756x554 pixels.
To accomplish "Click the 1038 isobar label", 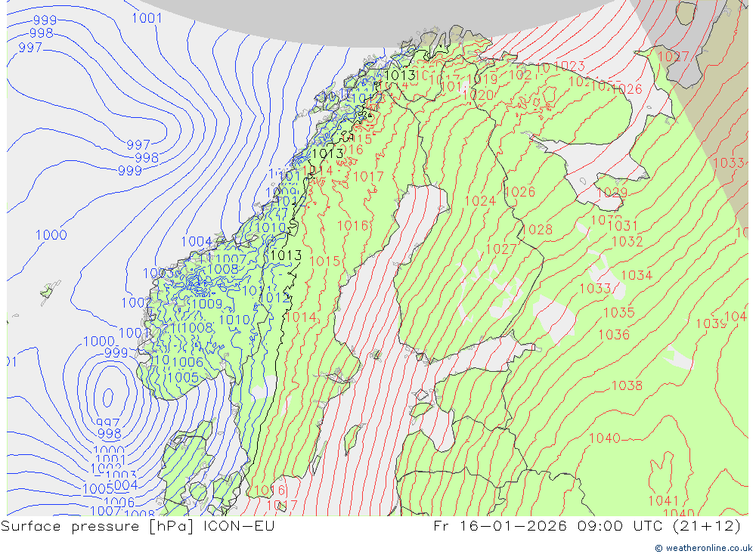I will click(627, 385).
